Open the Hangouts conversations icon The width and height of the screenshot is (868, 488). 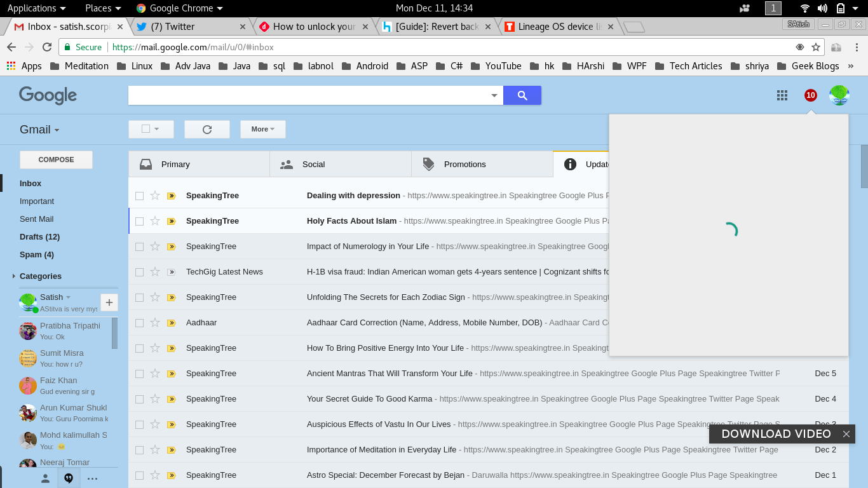(69, 478)
